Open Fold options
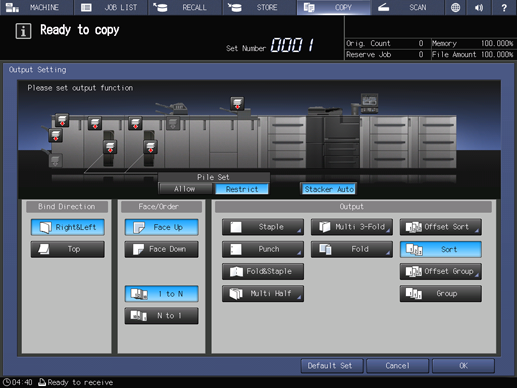 point(352,249)
